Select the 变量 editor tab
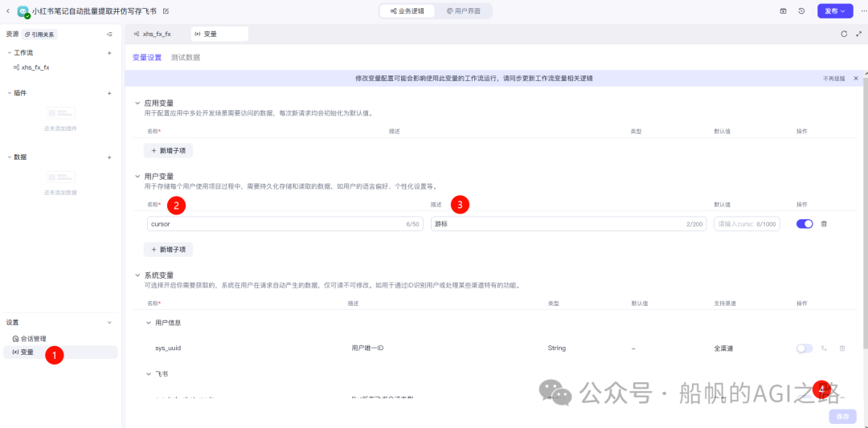This screenshot has height=428, width=868. click(219, 35)
